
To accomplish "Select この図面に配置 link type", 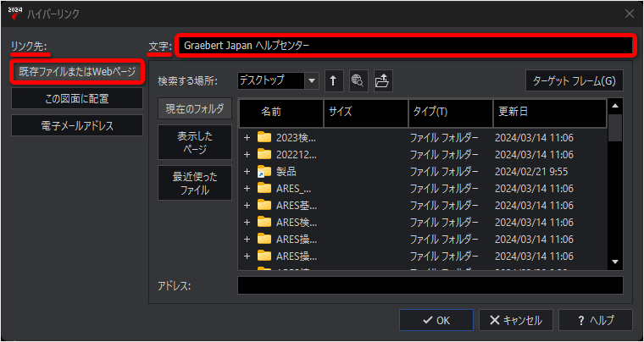I will click(x=77, y=98).
